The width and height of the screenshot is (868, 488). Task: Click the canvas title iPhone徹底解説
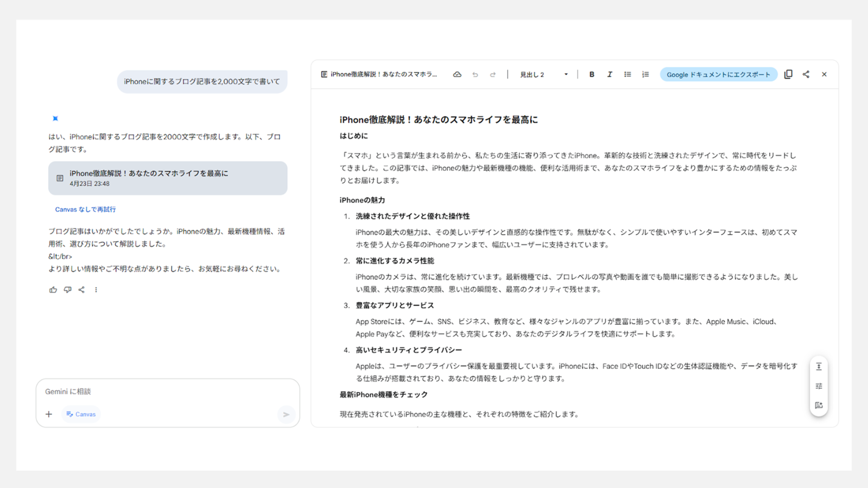[x=384, y=74]
